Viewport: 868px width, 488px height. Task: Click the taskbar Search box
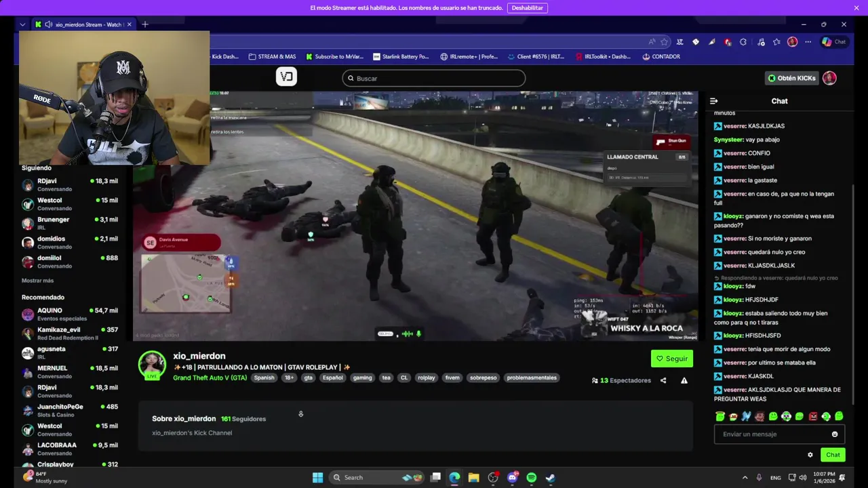[376, 478]
